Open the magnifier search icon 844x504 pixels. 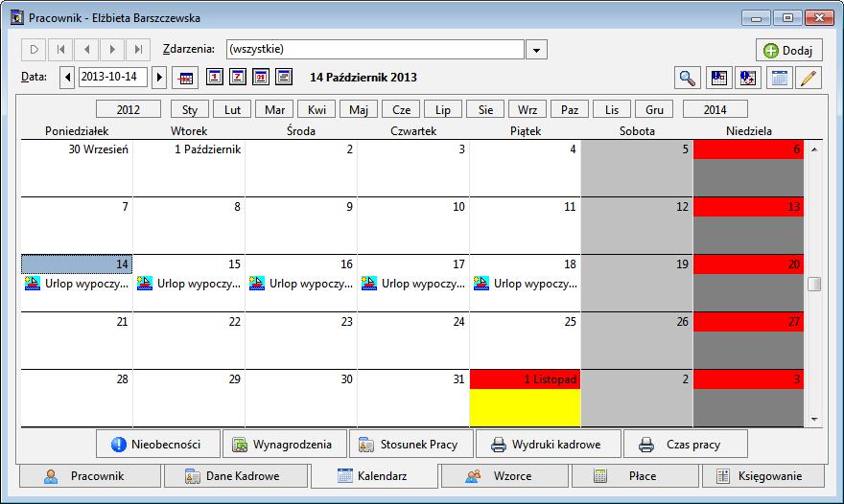[688, 78]
